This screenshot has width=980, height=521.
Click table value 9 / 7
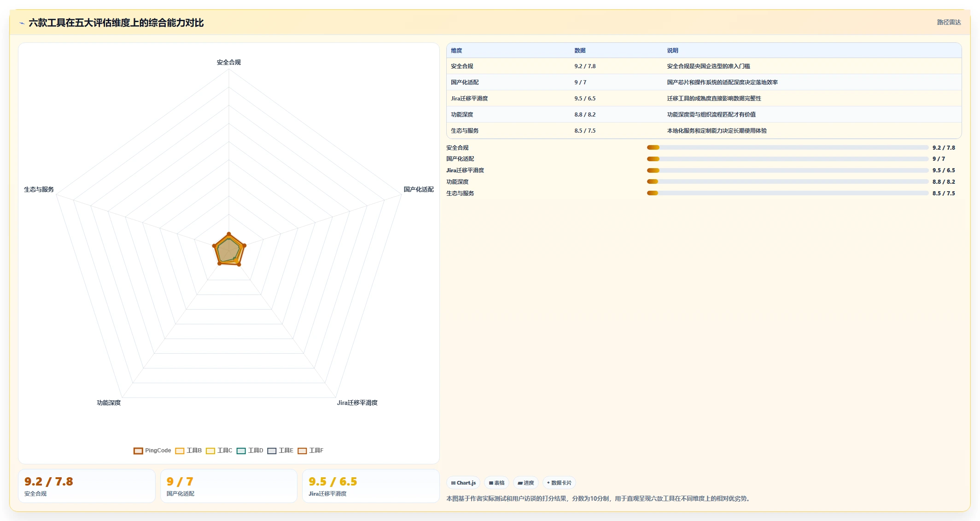click(580, 82)
